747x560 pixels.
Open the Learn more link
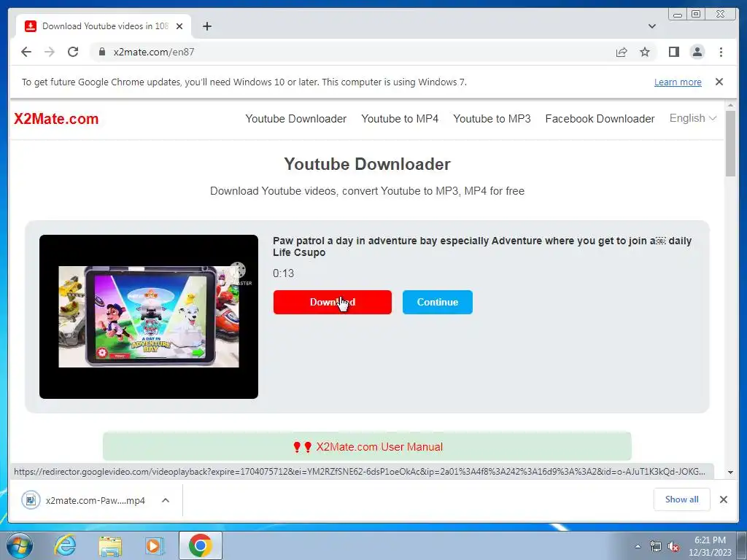tap(678, 82)
